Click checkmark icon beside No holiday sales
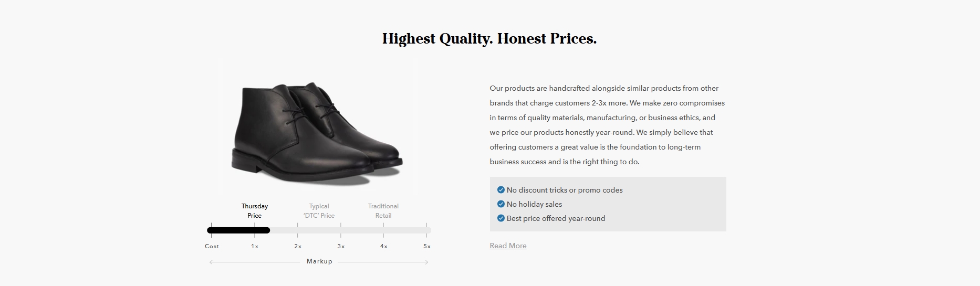This screenshot has width=980, height=286. 501,204
